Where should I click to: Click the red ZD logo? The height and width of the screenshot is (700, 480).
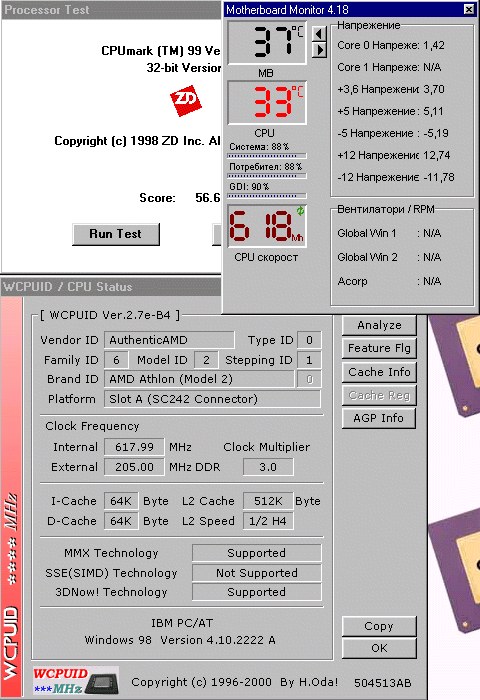pos(185,100)
